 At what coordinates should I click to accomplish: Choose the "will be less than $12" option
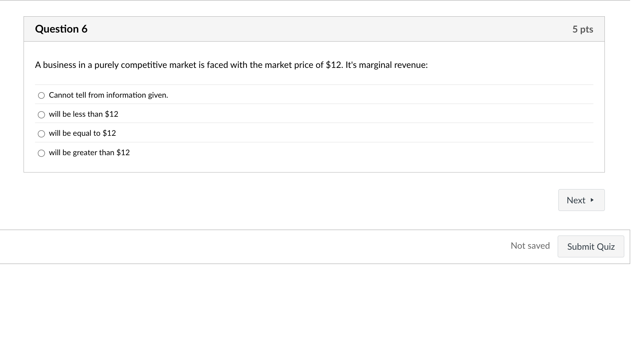[41, 114]
